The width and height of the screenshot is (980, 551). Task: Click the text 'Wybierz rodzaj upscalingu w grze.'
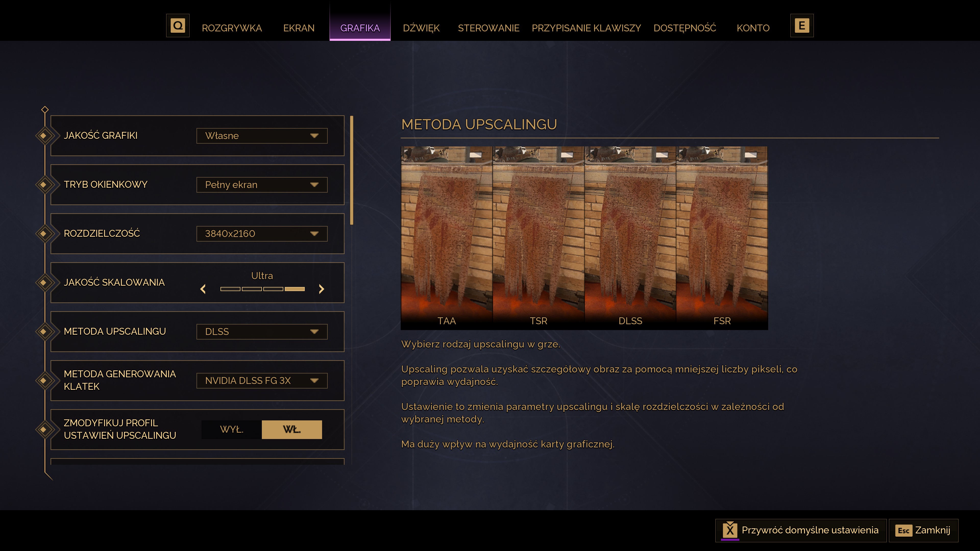click(x=481, y=344)
